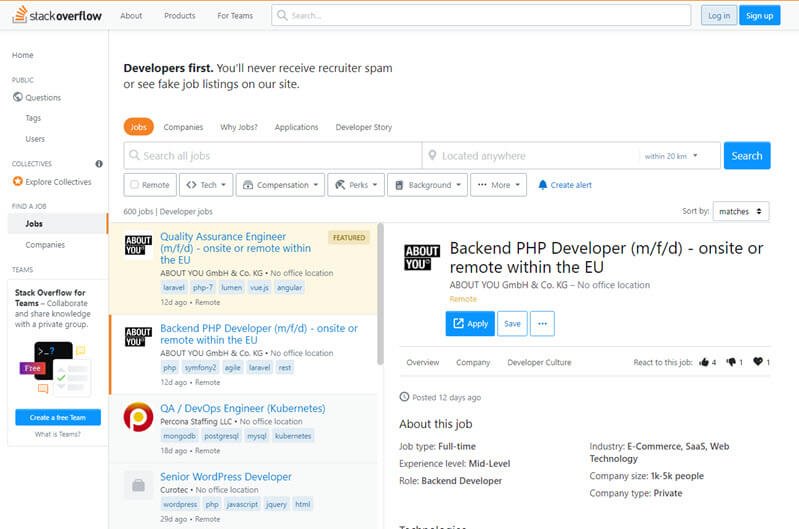
Task: Go to Home in left sidebar
Action: 22,55
